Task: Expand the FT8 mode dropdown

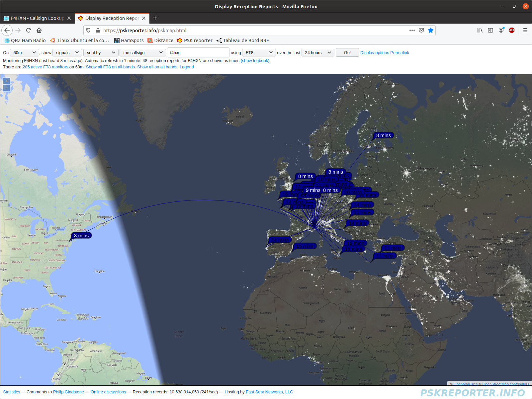Action: (x=259, y=52)
